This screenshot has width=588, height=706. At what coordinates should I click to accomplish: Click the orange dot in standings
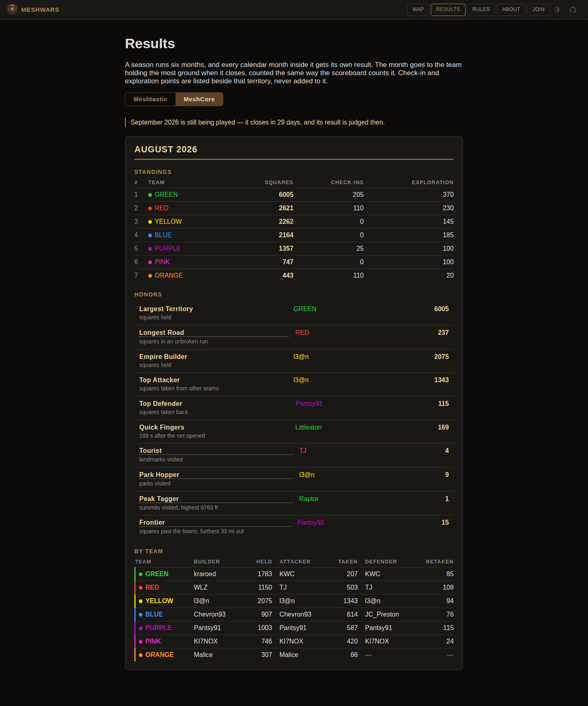(150, 275)
